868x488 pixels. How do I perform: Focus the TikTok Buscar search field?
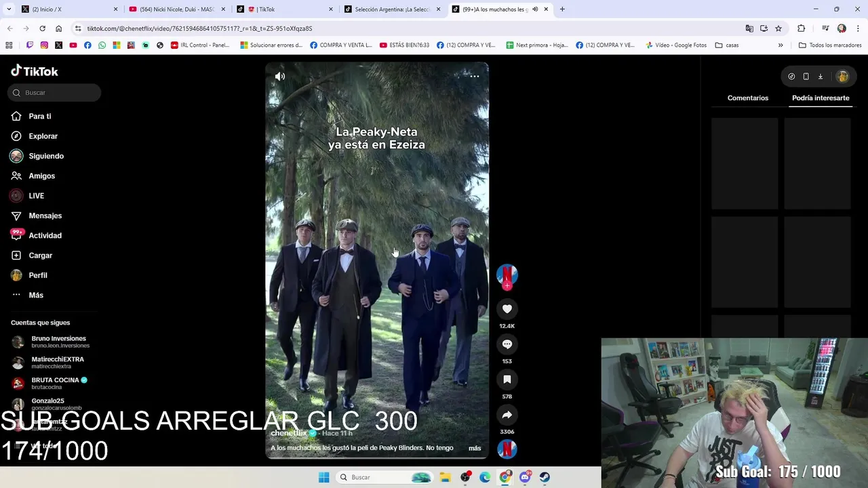54,93
